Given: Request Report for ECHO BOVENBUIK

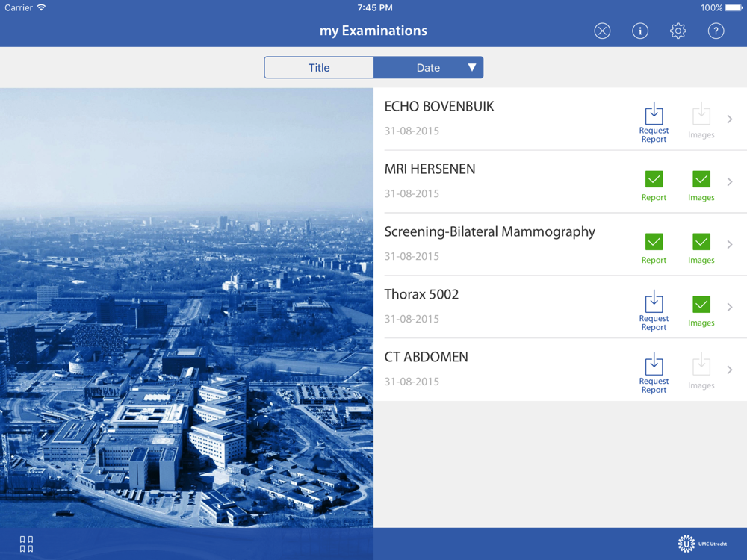Looking at the screenshot, I should click(x=654, y=122).
